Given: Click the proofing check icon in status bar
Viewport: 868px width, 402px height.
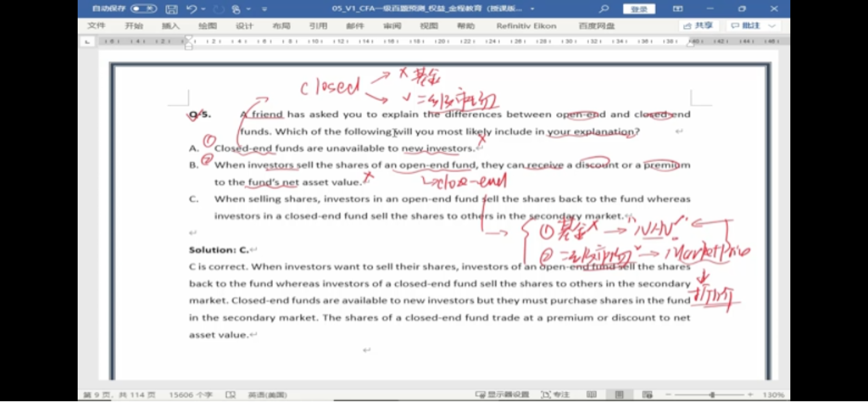Looking at the screenshot, I should click(231, 395).
